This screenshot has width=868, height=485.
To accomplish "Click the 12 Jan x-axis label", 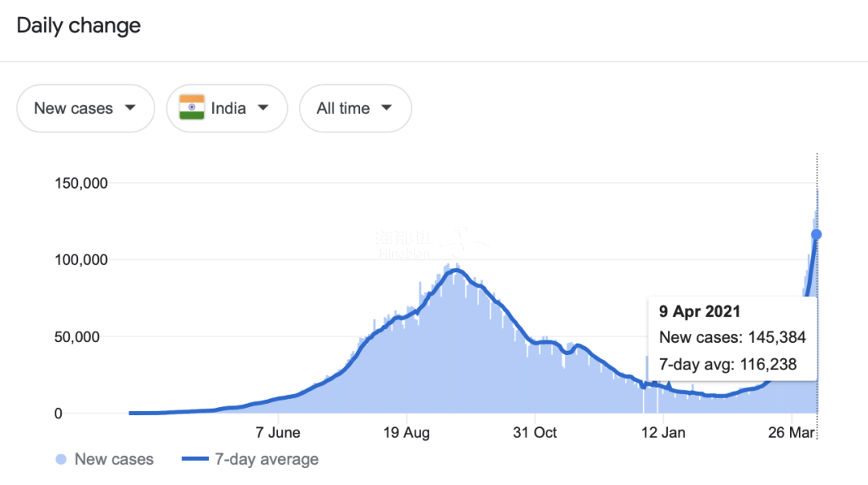I will pos(663,433).
